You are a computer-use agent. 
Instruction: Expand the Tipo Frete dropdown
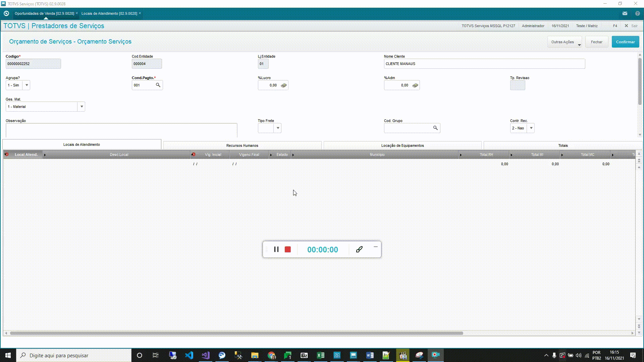click(278, 128)
